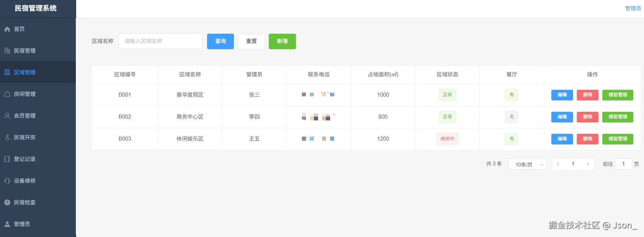This screenshot has width=644, height=237.
Task: Open 民宿检查 in the sidebar
Action: click(38, 203)
